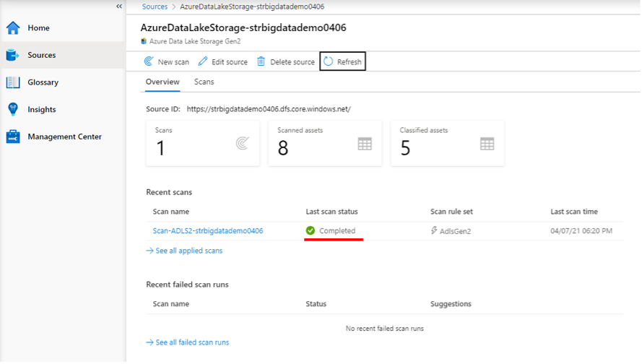Select Sources in the sidebar

42,55
